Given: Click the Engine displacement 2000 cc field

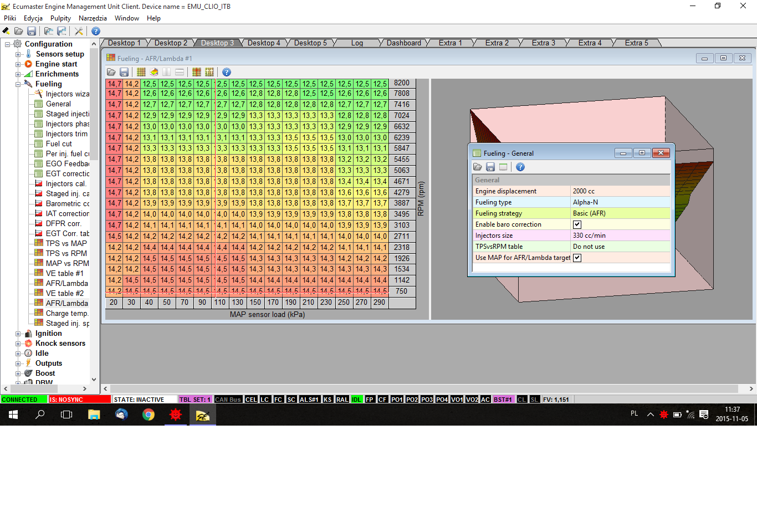Looking at the screenshot, I should [x=620, y=191].
